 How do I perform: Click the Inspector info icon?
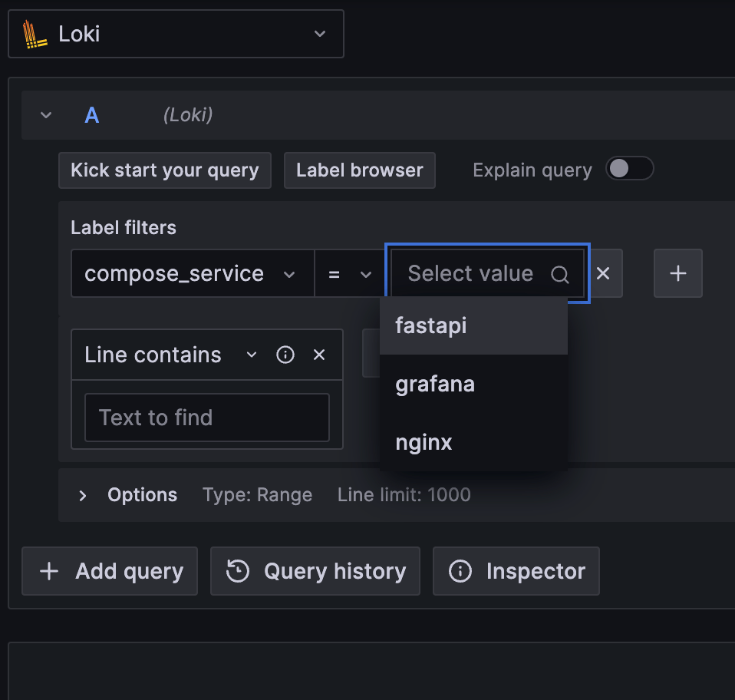tap(460, 571)
